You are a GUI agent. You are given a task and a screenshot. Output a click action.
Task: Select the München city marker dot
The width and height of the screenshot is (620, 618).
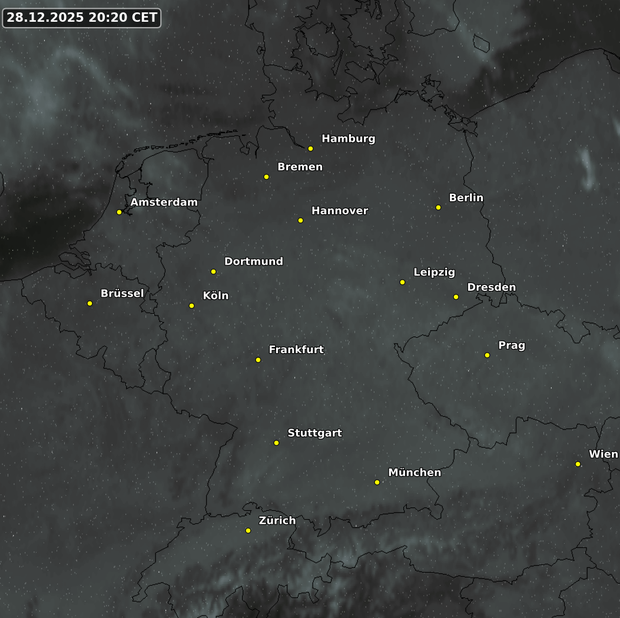pos(377,482)
